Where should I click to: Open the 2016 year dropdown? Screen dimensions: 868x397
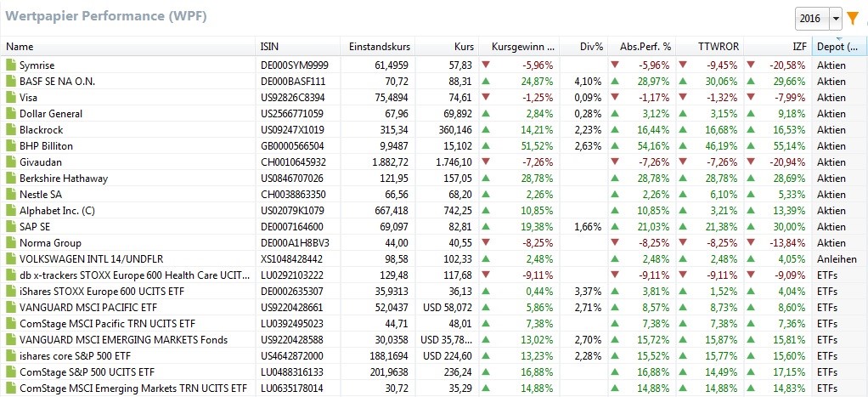pos(836,18)
